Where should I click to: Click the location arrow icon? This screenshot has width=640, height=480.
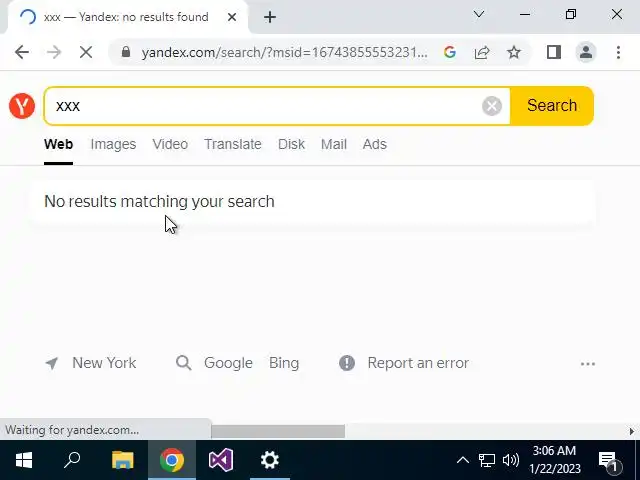pyautogui.click(x=52, y=363)
